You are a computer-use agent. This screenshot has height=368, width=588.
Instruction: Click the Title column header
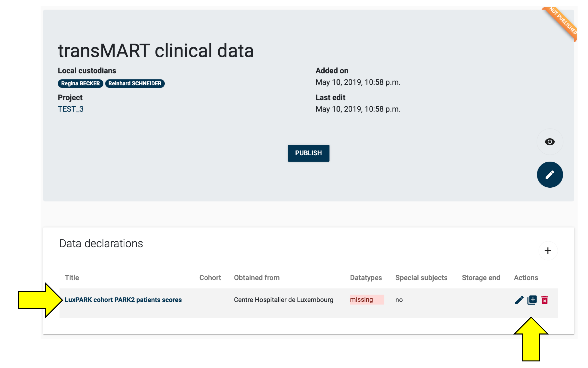[72, 278]
